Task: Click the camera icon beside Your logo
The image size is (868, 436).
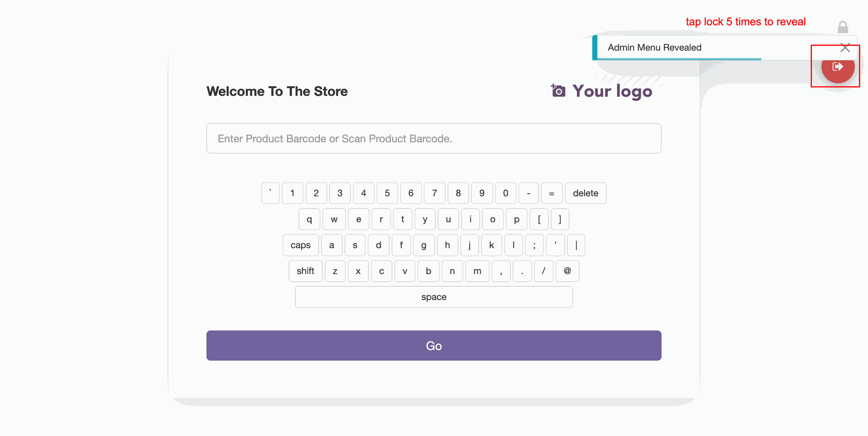Action: point(558,90)
